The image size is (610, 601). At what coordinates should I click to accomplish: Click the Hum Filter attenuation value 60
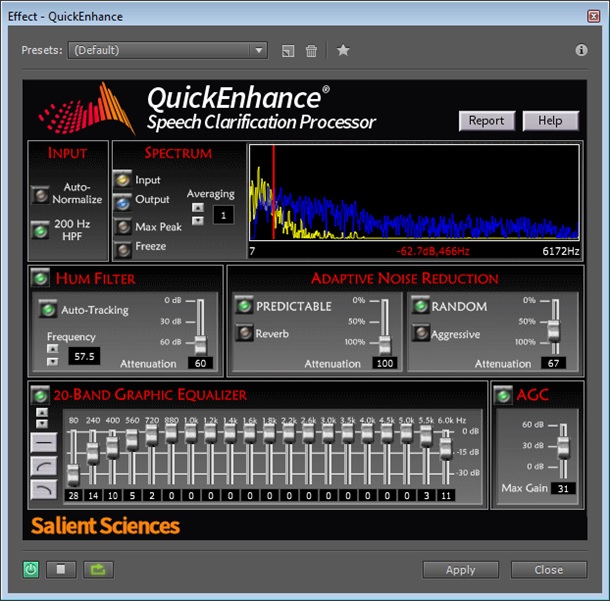pos(200,363)
